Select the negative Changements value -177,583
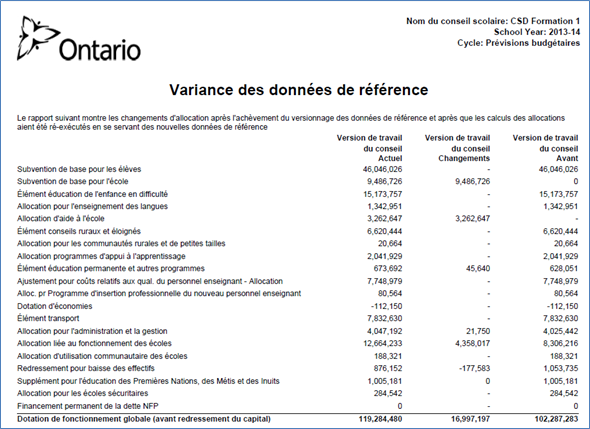The width and height of the screenshot is (590, 429). 474,368
